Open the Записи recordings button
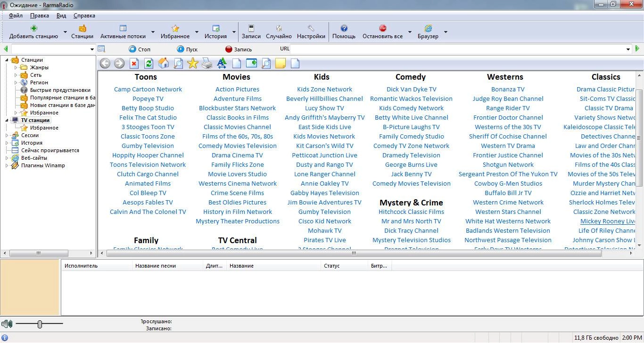 pos(251,32)
